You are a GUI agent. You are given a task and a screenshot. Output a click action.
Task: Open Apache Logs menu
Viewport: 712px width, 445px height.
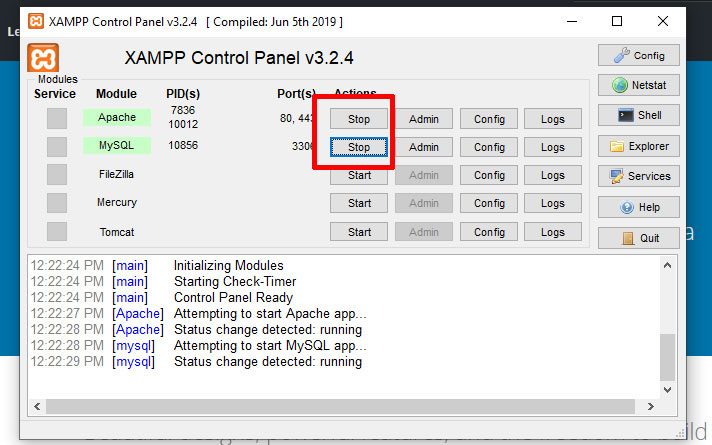pos(553,119)
